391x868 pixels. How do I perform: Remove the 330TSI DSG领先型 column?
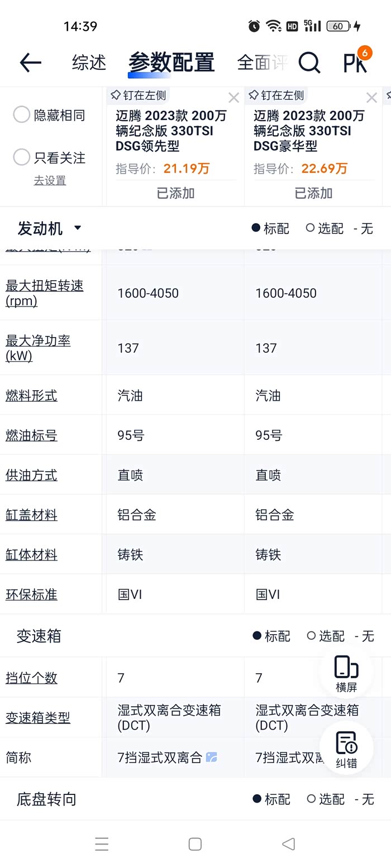click(233, 98)
